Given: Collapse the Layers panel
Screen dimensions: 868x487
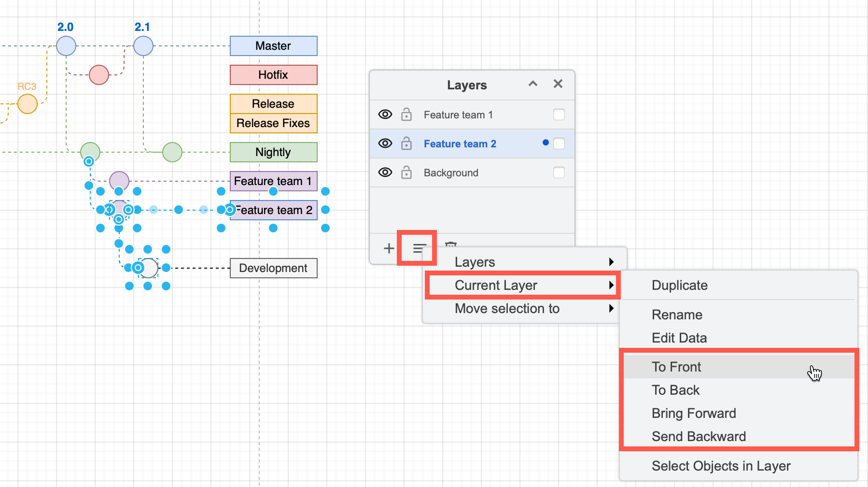Looking at the screenshot, I should click(x=532, y=84).
